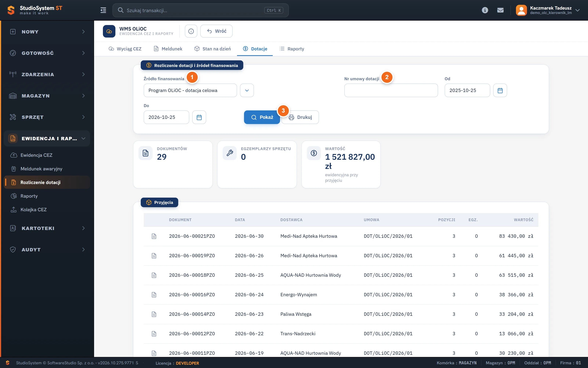Expand the MAGAZYN sidebar section
Screen dimensions: 588x368
[x=47, y=96]
